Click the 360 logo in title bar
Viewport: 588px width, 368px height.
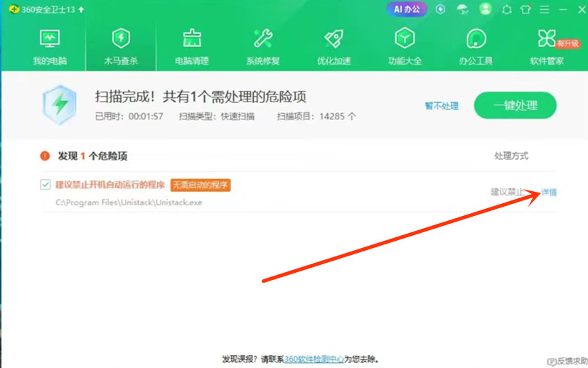14,9
